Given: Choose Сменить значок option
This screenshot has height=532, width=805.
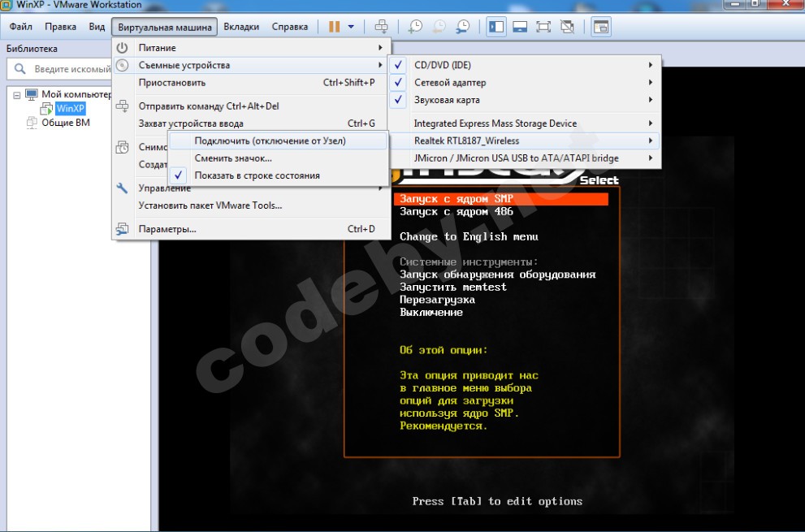Looking at the screenshot, I should coord(233,158).
